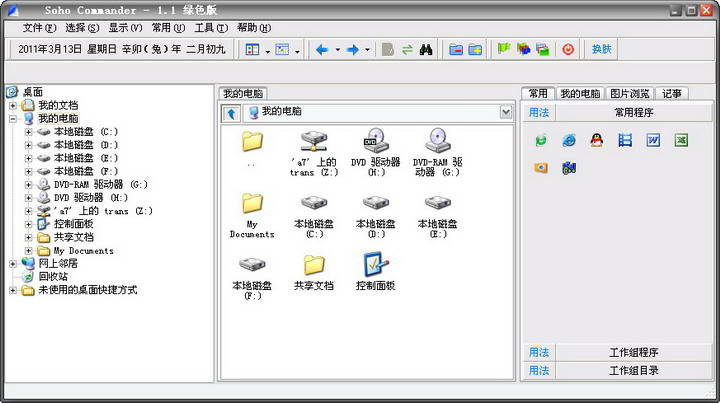Open the '..' parent folder icon

(252, 142)
